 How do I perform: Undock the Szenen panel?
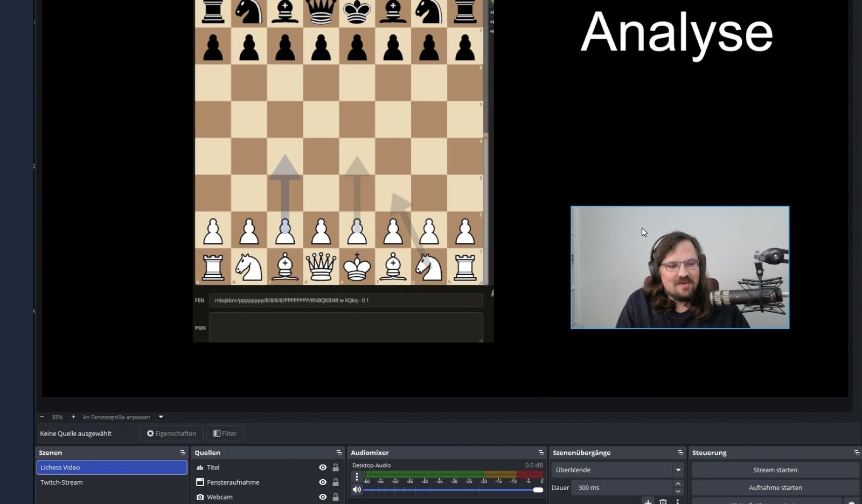(183, 453)
